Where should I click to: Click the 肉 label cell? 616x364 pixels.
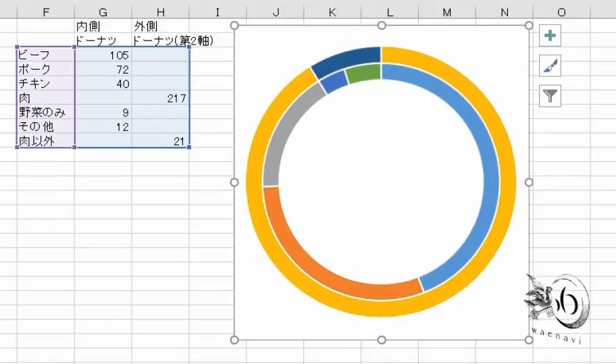tap(45, 98)
